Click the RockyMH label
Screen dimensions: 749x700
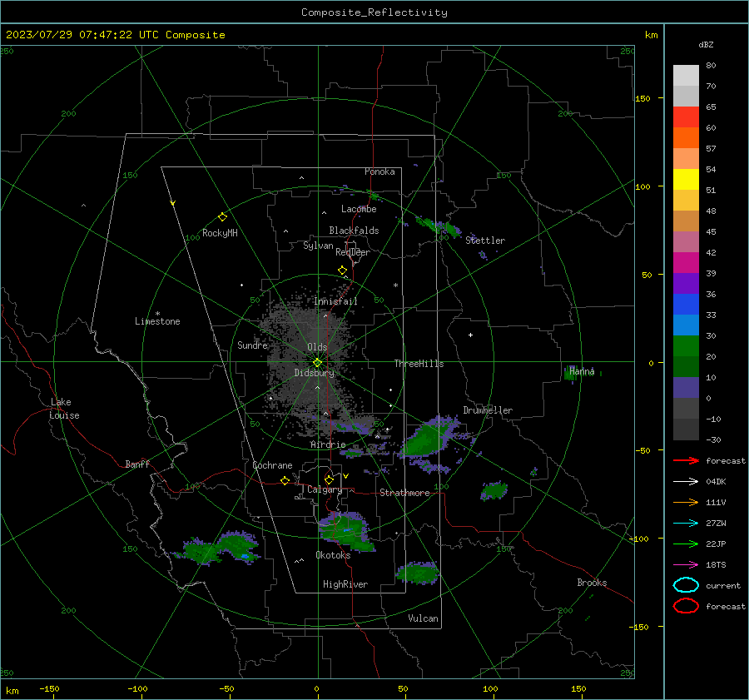pos(220,233)
